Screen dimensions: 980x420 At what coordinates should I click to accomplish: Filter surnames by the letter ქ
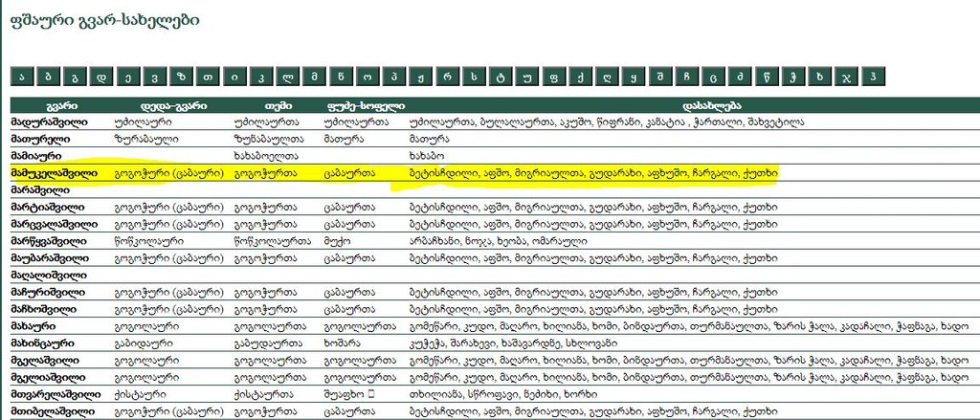pos(581,77)
